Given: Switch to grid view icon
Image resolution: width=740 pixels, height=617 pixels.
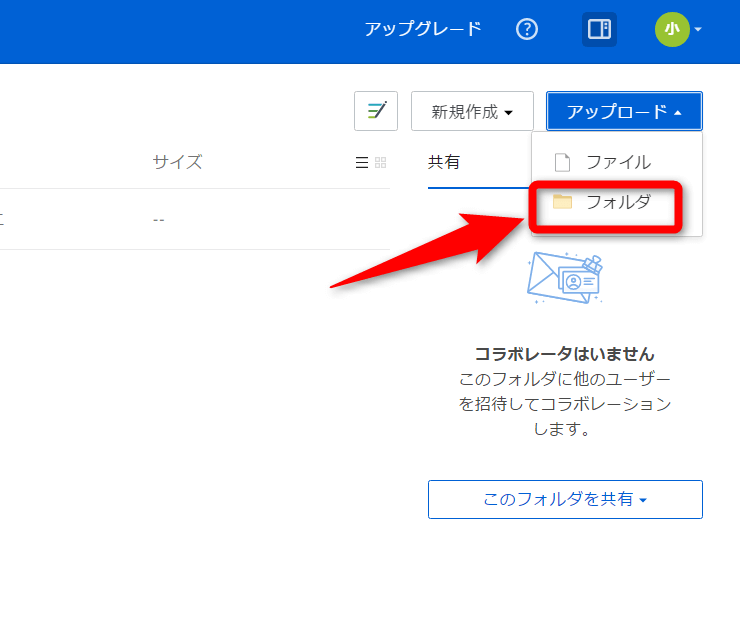Looking at the screenshot, I should (x=380, y=162).
